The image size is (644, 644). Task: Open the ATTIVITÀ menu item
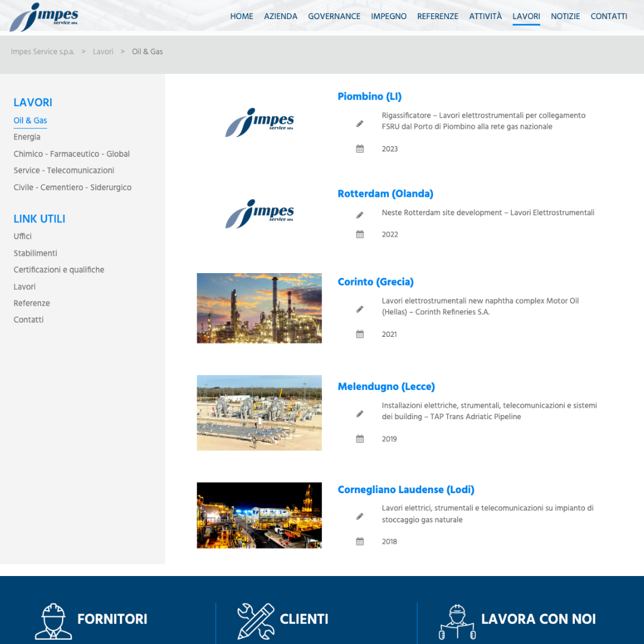click(485, 17)
